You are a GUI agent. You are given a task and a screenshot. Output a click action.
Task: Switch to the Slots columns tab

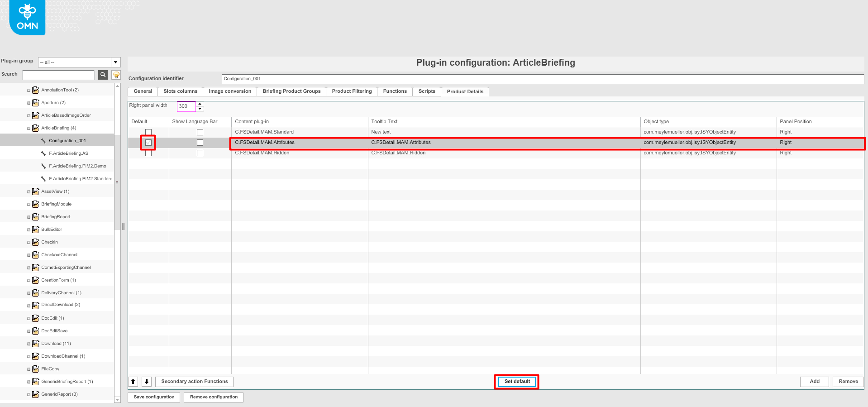point(180,91)
